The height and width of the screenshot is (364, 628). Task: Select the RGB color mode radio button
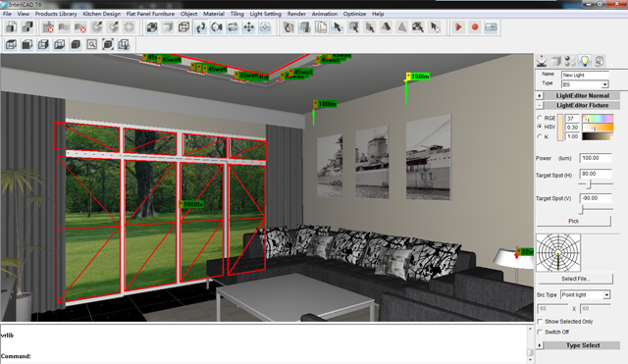point(540,118)
